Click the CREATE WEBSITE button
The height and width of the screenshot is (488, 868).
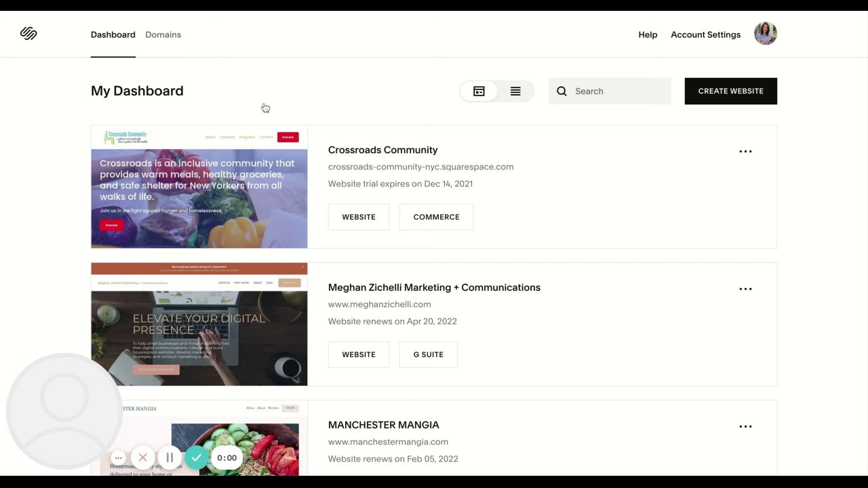[x=730, y=91]
